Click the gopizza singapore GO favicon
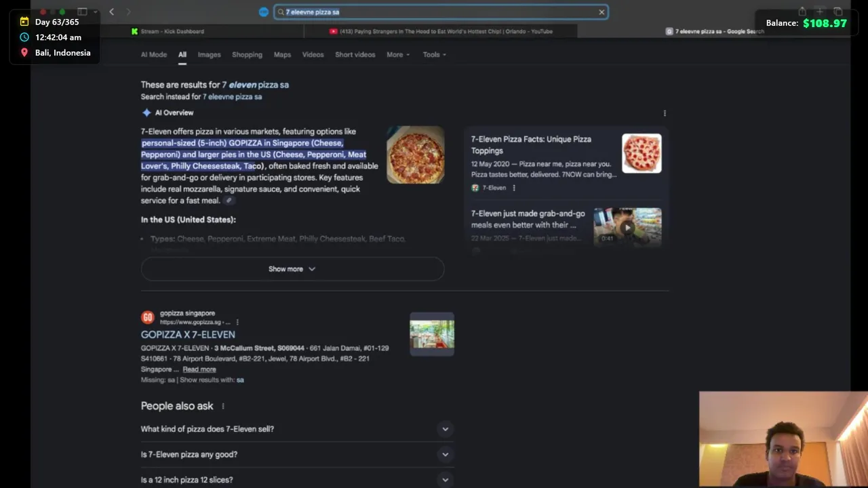868x488 pixels. 147,317
